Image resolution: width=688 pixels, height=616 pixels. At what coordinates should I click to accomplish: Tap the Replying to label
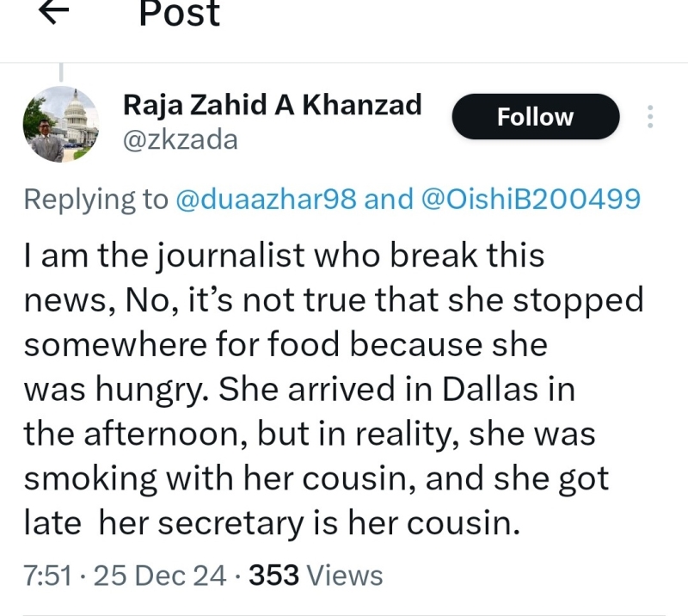tap(95, 200)
